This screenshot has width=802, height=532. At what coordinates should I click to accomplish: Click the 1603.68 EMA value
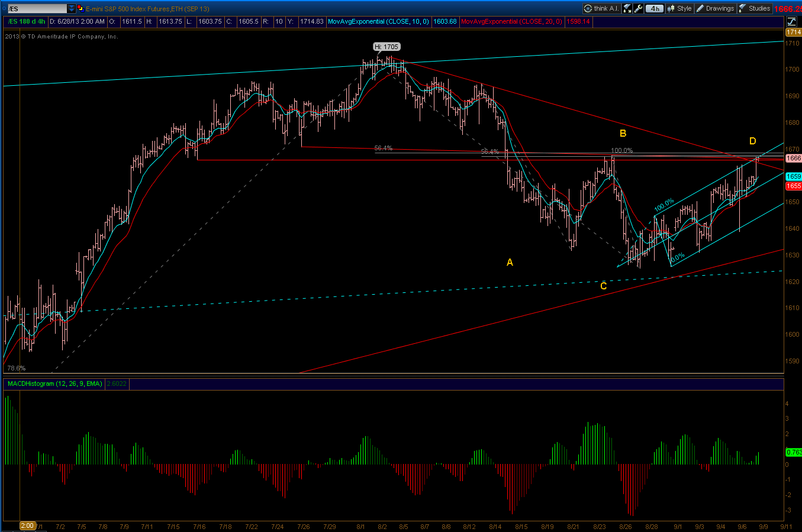tap(445, 21)
